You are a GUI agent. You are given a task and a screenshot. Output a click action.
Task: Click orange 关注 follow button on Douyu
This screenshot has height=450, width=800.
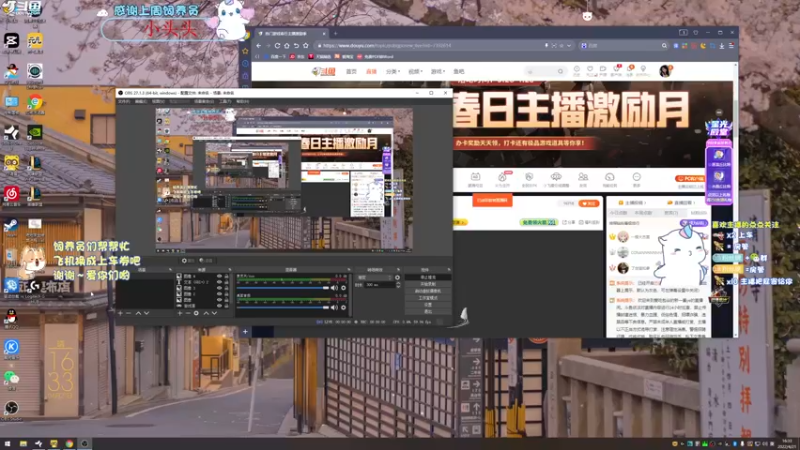588,203
